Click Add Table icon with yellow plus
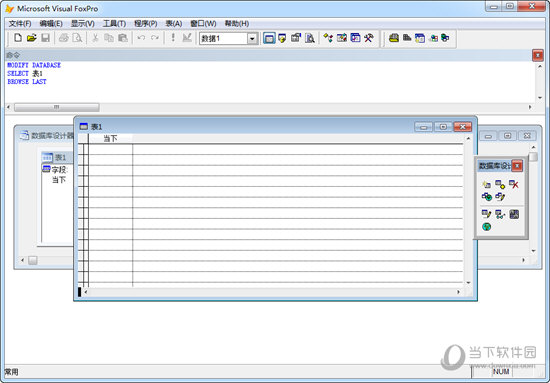Screen dimensions: 550x383 [x=500, y=184]
